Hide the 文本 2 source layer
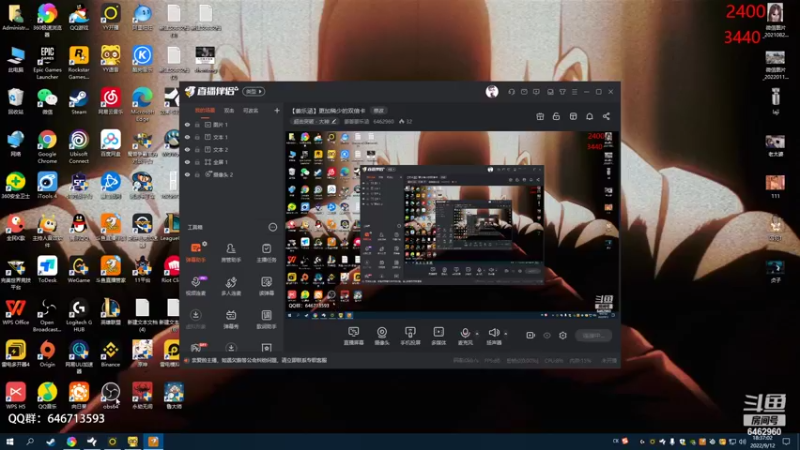 point(187,149)
